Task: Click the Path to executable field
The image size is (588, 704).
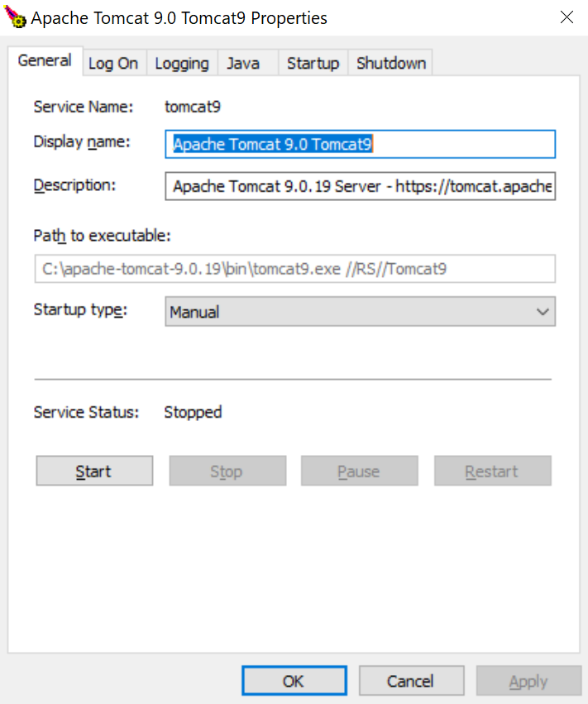Action: (x=295, y=269)
